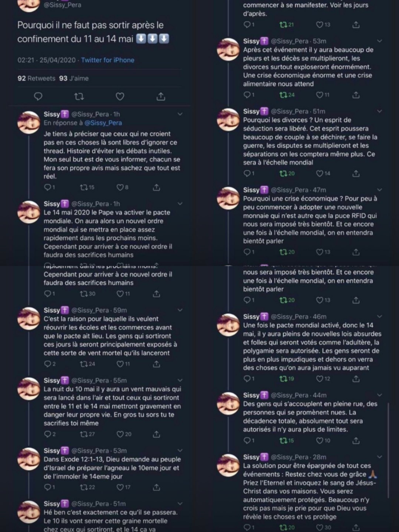Screen dimensions: 399x532
Task: Expand options chevron on the 53m 'Après cet événement' tweet
Action: pos(380,41)
